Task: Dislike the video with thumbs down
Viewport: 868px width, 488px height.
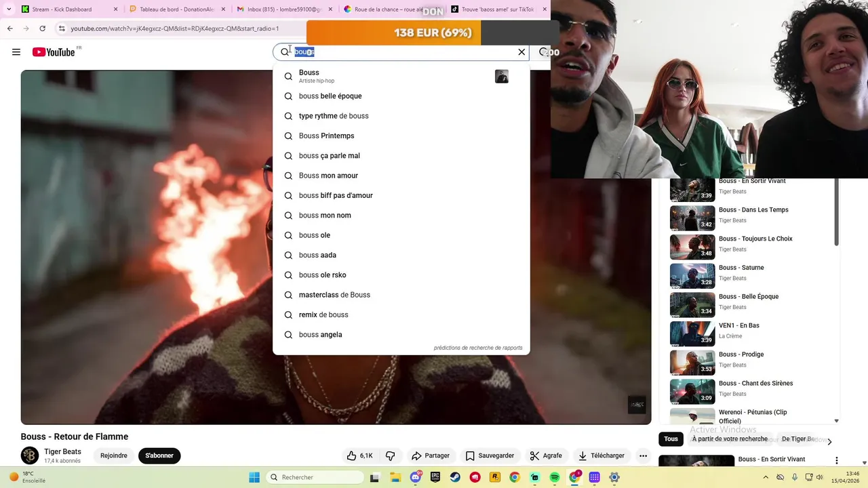Action: [391, 455]
